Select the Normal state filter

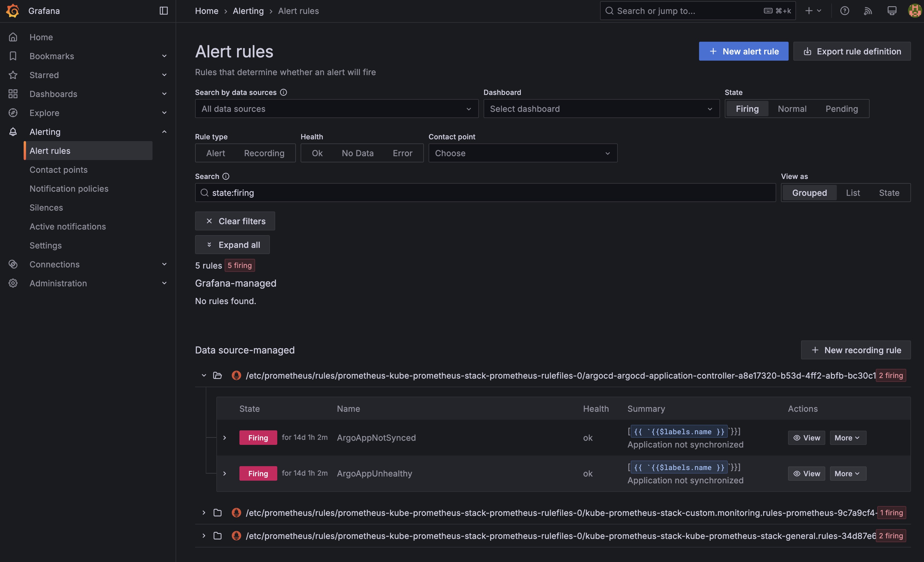tap(792, 109)
